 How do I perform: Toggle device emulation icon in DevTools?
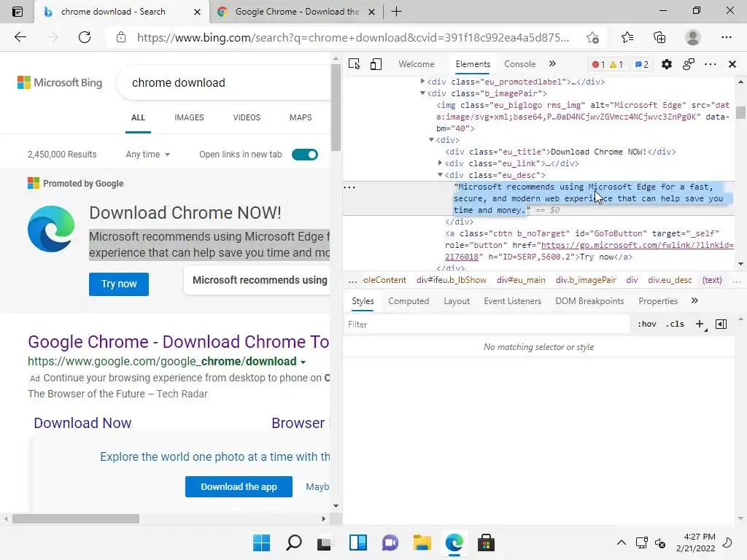376,64
